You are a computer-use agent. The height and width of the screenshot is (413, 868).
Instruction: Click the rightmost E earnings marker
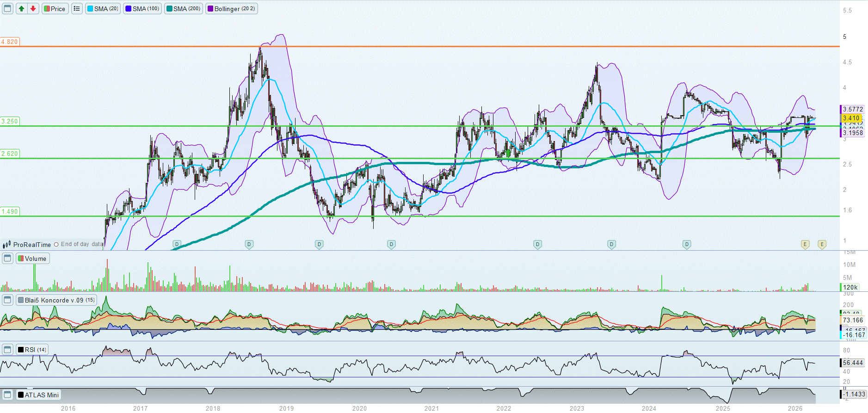tap(822, 244)
